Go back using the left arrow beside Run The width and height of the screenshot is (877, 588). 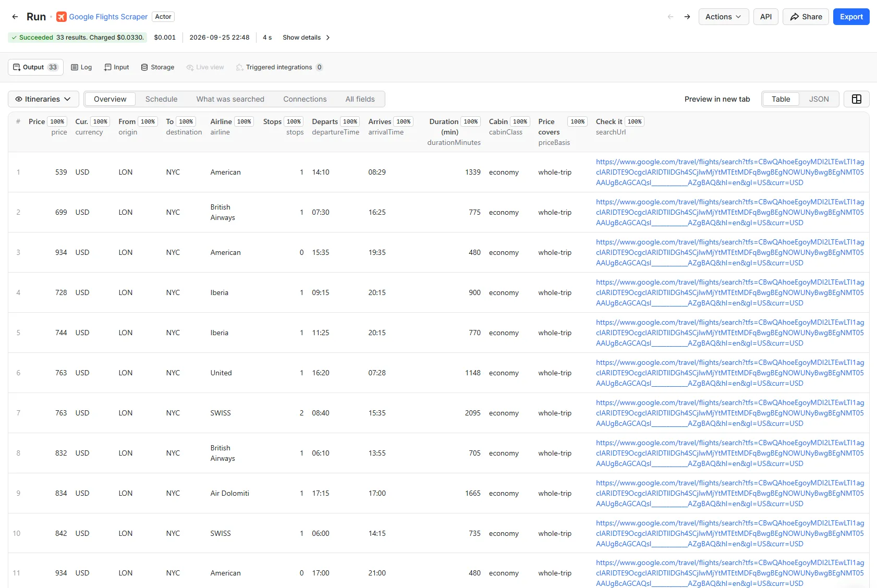pos(15,17)
